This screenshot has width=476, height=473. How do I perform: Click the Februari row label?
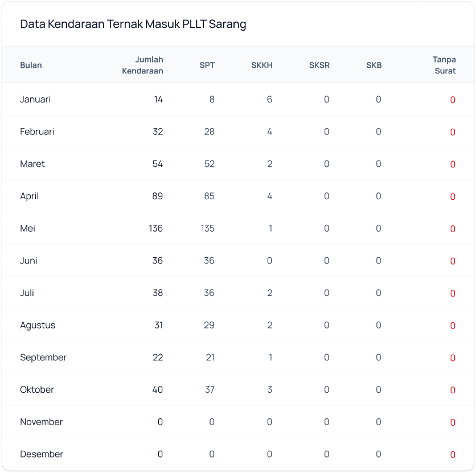tap(37, 131)
